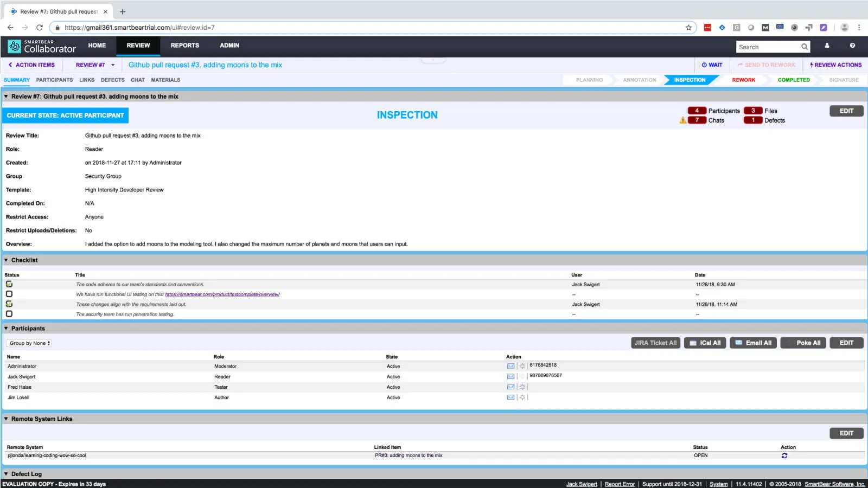Viewport: 868px width, 488px height.
Task: Check the functional UI testing checklist item
Action: [9, 294]
